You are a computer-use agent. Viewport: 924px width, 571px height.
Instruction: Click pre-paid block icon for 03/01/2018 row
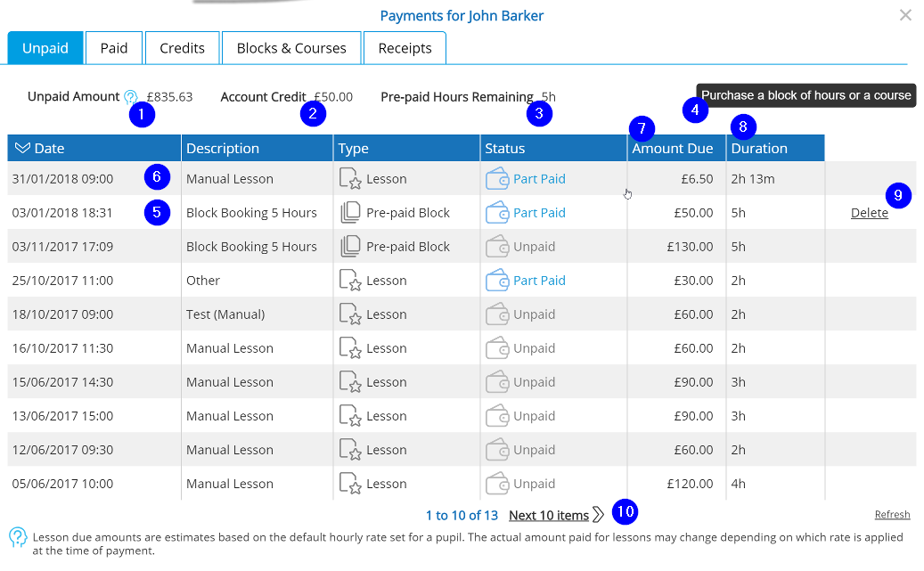point(350,213)
